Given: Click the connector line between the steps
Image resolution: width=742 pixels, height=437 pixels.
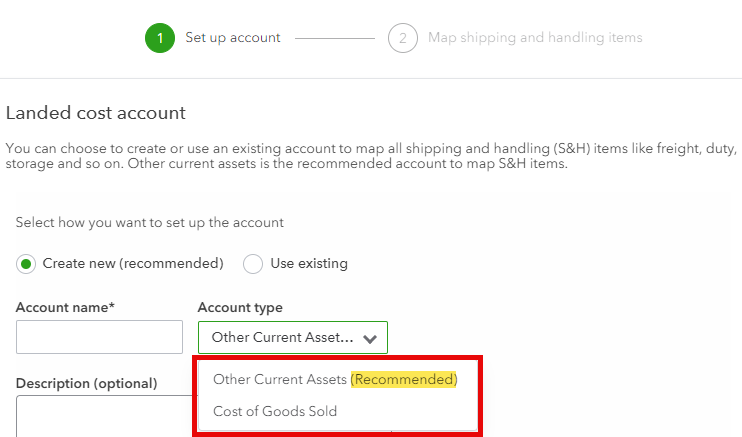Looking at the screenshot, I should coord(334,38).
